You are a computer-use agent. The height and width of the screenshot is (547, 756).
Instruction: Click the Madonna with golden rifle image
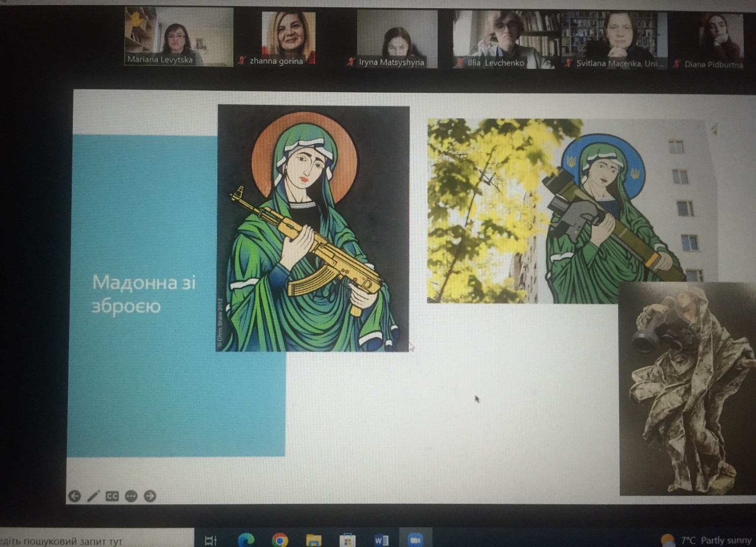313,228
